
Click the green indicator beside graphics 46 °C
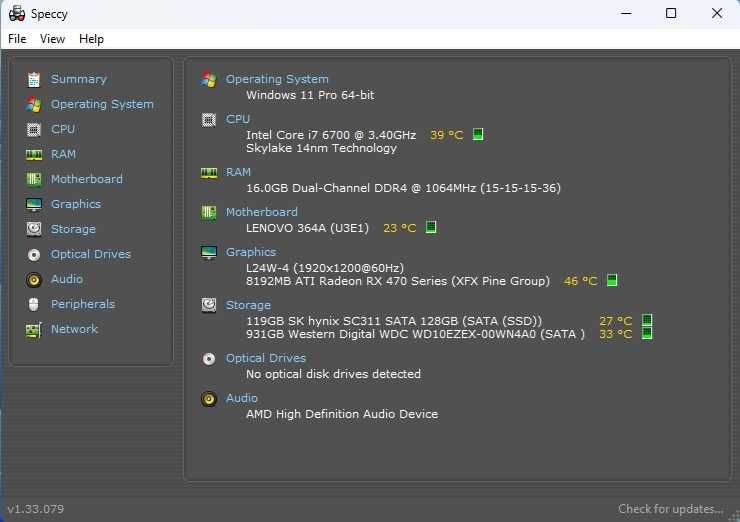pos(612,280)
